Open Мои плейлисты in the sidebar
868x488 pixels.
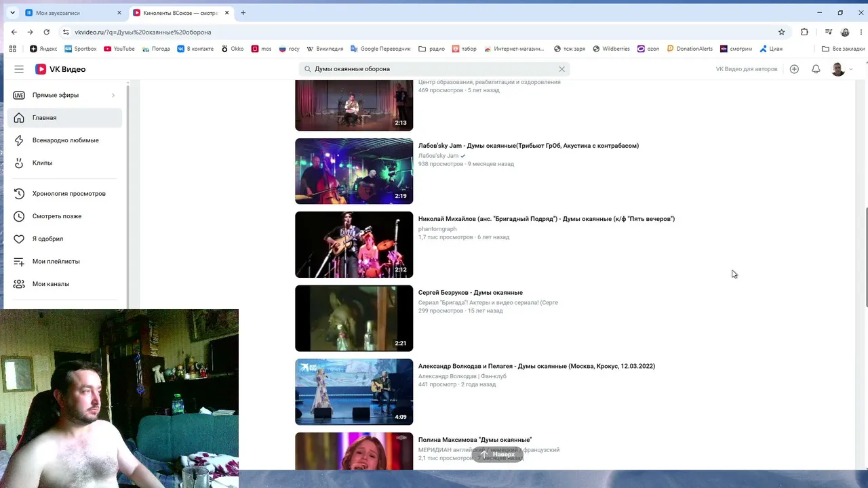tap(64, 262)
